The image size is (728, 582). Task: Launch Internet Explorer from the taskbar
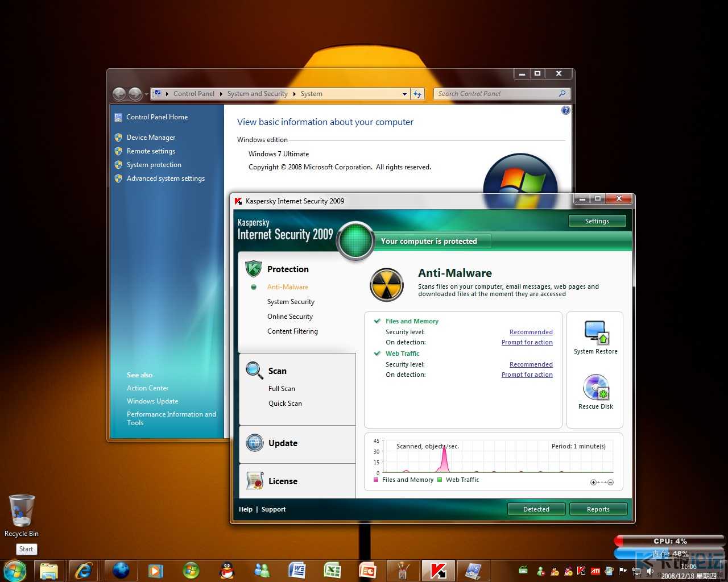(84, 571)
